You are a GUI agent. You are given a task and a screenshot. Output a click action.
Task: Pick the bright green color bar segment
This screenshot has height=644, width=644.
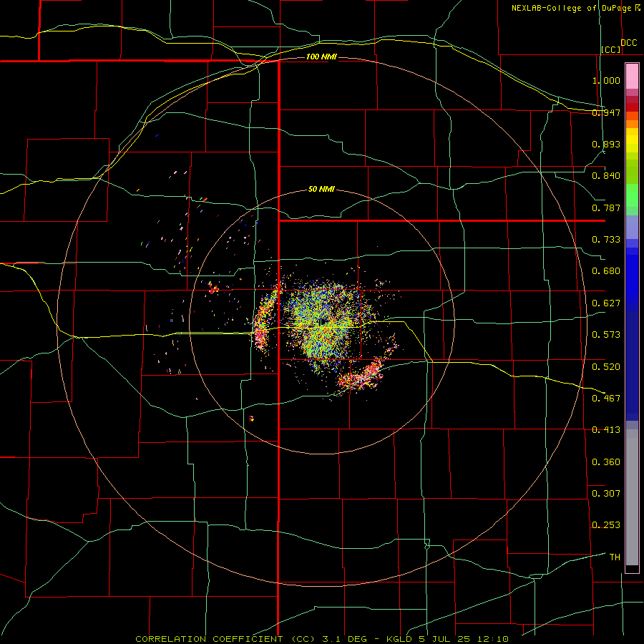pos(632,195)
